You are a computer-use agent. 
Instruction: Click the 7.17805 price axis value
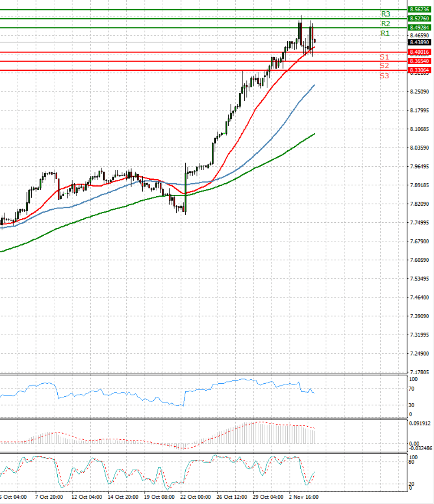pyautogui.click(x=419, y=372)
